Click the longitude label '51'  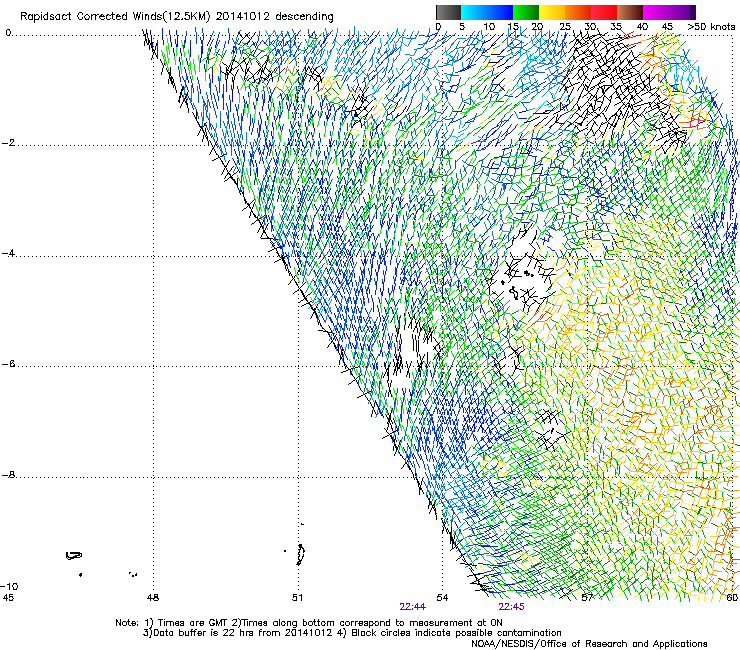point(297,598)
